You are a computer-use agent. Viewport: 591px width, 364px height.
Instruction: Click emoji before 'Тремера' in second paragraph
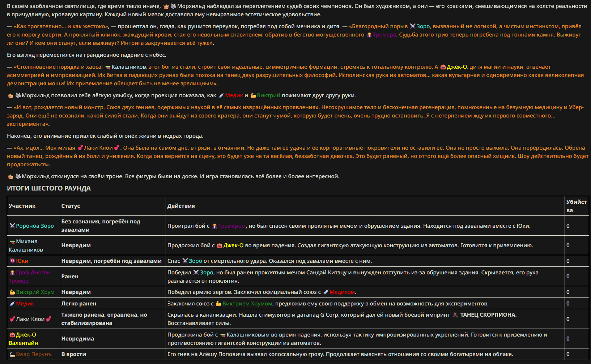pos(369,35)
